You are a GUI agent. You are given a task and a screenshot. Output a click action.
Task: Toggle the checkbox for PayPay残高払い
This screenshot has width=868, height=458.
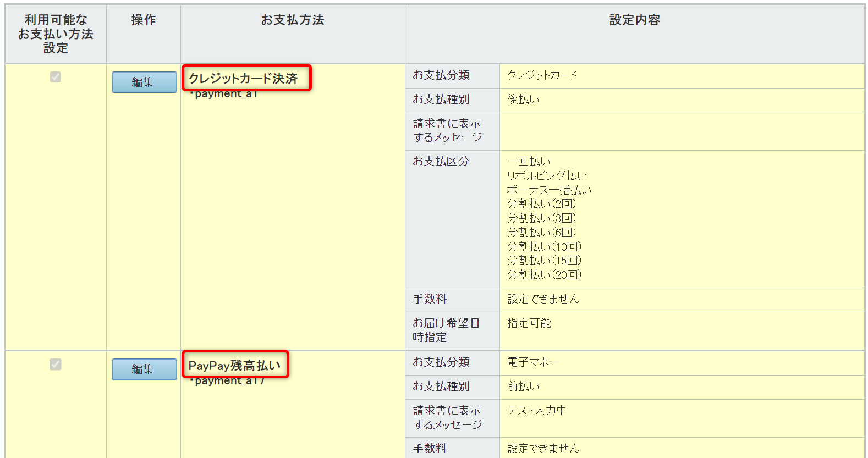coord(56,365)
